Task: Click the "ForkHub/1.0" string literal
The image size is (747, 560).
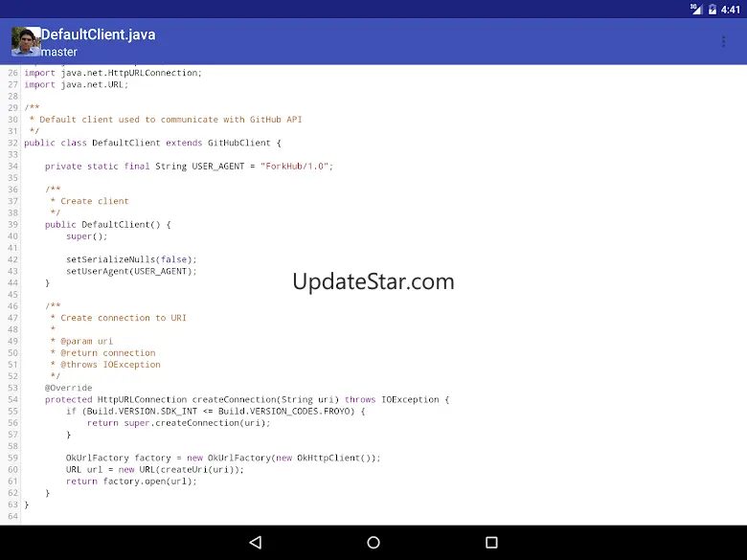Action: [294, 167]
